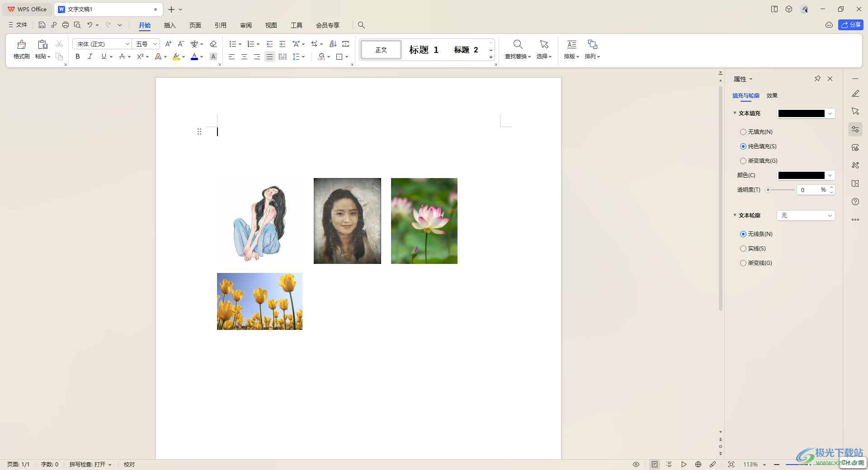Switch to the 插入 ribbon tab
Image resolution: width=868 pixels, height=470 pixels.
[x=170, y=25]
